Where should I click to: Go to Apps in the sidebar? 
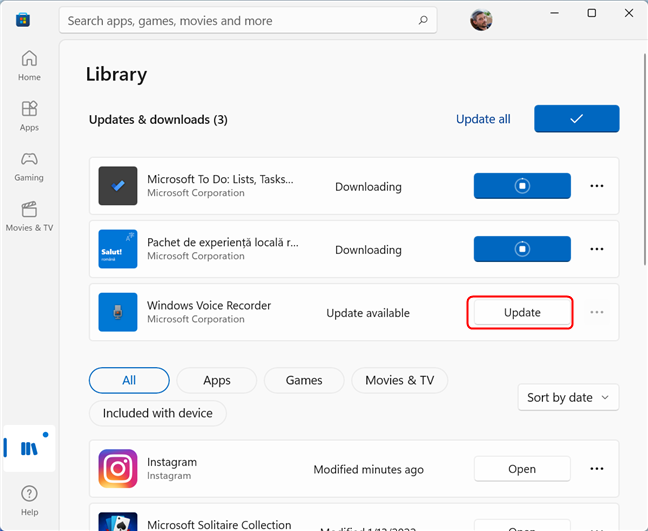(29, 116)
